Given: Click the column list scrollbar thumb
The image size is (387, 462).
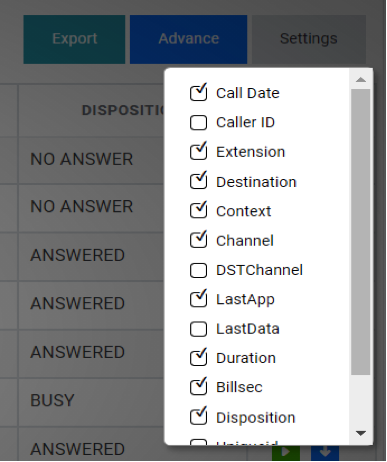Looking at the screenshot, I should [361, 232].
